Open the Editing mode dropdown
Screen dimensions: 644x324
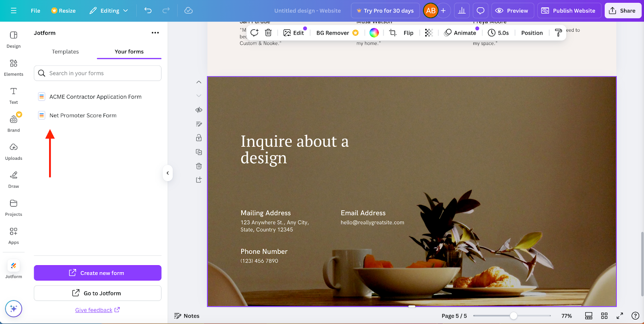click(x=109, y=11)
